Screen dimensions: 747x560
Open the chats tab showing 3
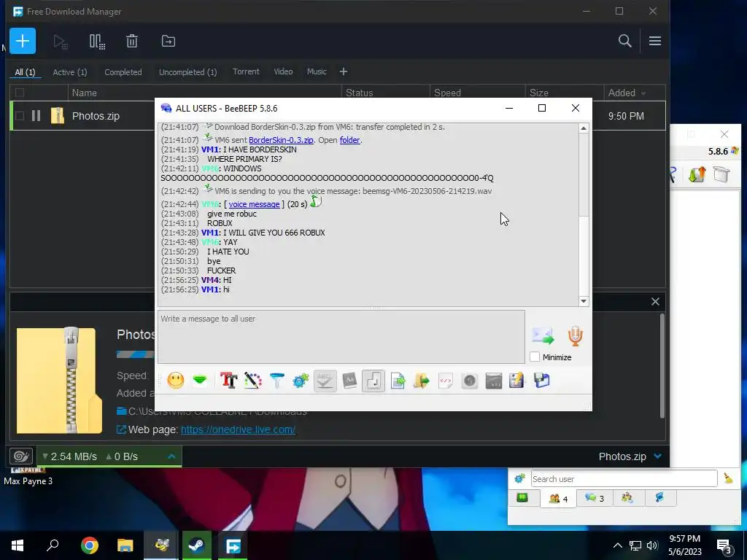594,498
